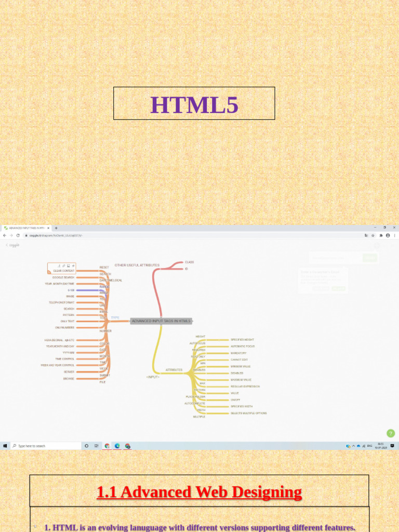Image resolution: width=399 pixels, height=532 pixels.
Task: Open Coggle green help question button
Action: 391,433
